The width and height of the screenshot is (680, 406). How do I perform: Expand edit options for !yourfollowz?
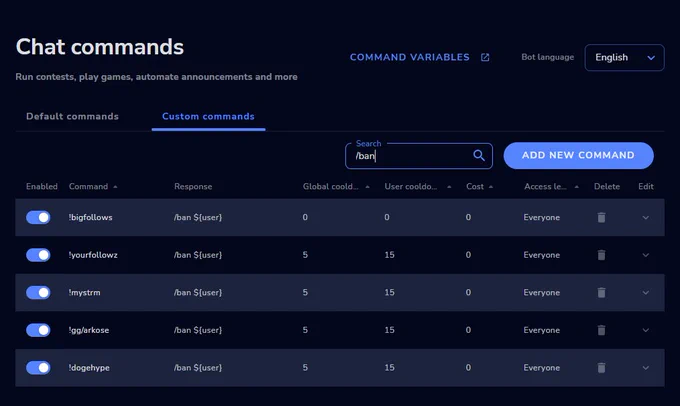(645, 255)
